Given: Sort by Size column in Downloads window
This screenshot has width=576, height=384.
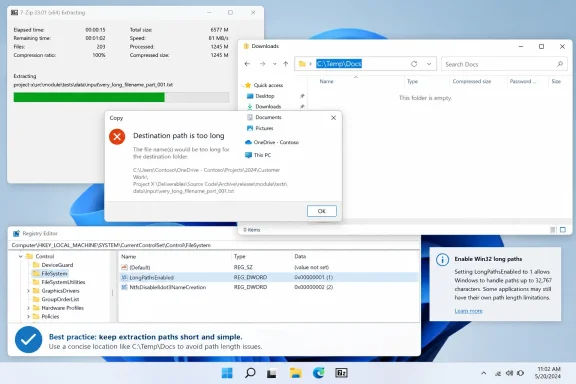Looking at the screenshot, I should (556, 81).
